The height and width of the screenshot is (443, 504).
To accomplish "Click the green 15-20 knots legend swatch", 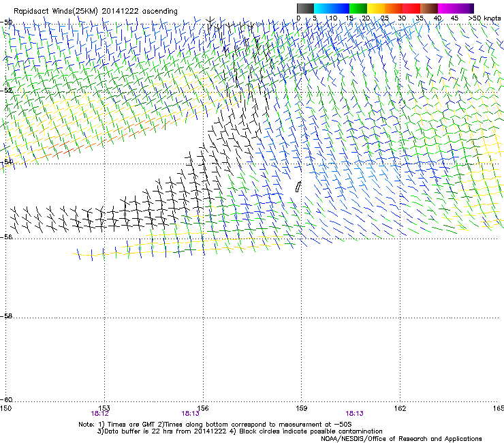I will pyautogui.click(x=358, y=8).
